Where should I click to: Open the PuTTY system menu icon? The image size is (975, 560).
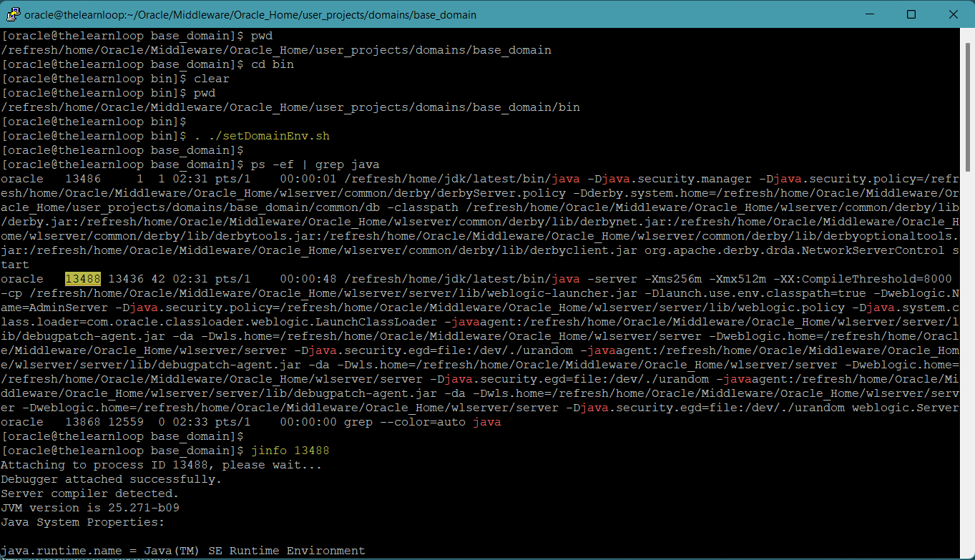click(x=13, y=14)
